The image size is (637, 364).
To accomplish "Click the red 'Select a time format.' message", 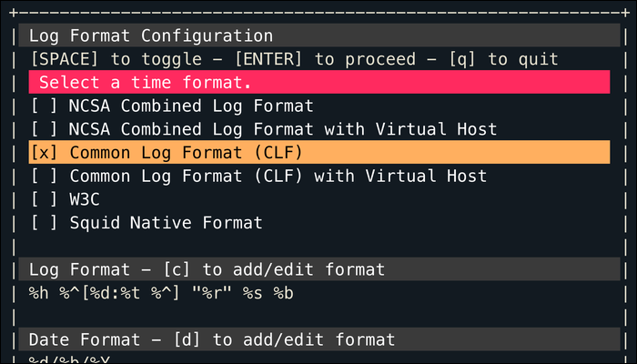I will pyautogui.click(x=146, y=82).
